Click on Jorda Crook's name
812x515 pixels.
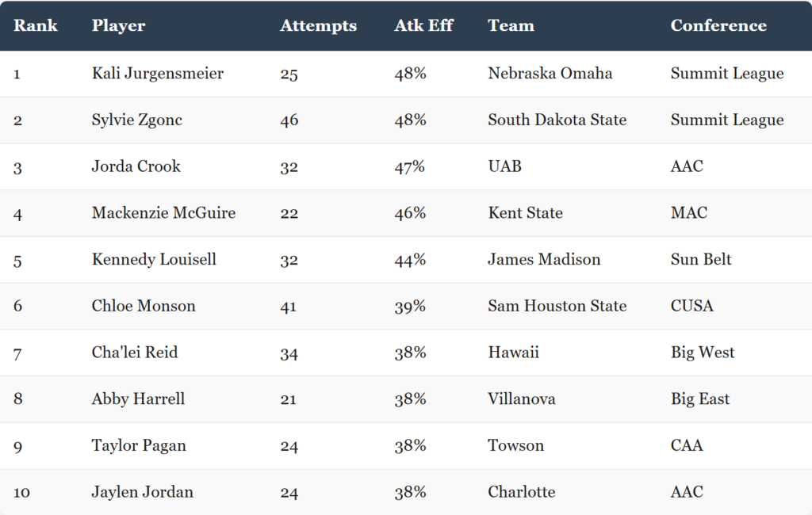(136, 166)
